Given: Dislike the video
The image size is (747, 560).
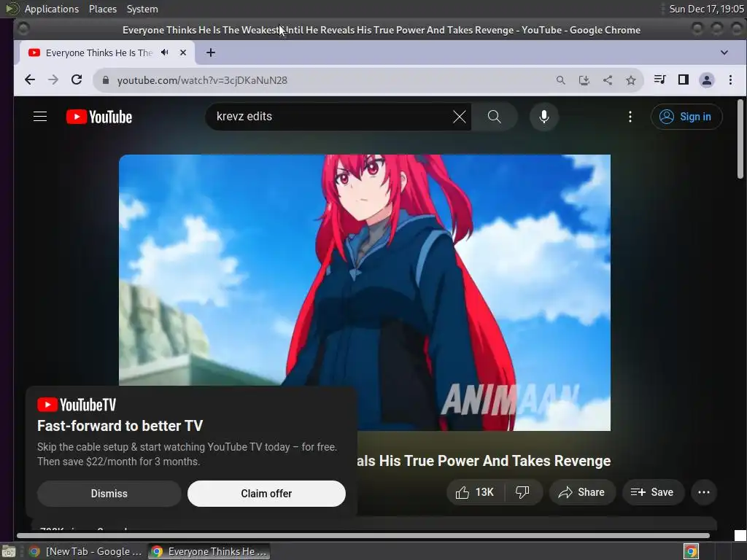Looking at the screenshot, I should [522, 492].
